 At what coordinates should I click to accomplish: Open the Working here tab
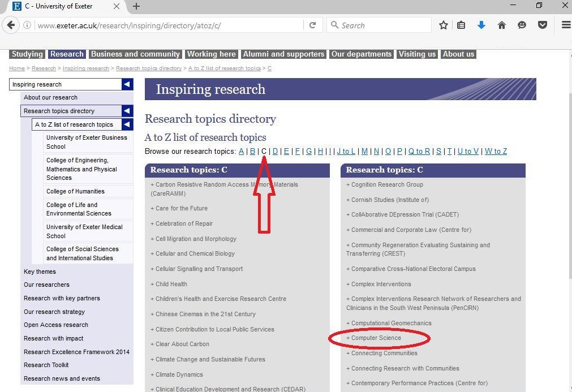click(x=211, y=54)
